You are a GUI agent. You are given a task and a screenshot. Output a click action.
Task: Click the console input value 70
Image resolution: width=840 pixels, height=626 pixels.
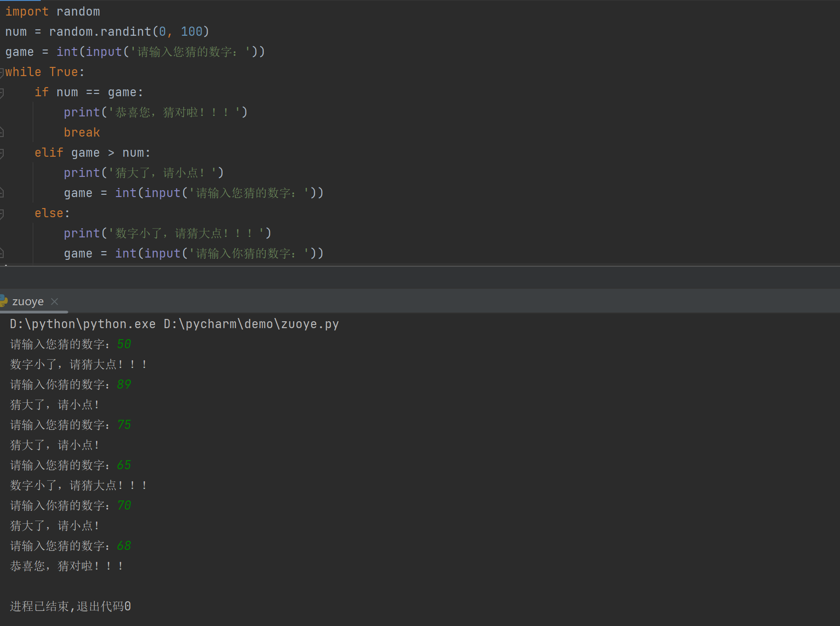click(124, 505)
